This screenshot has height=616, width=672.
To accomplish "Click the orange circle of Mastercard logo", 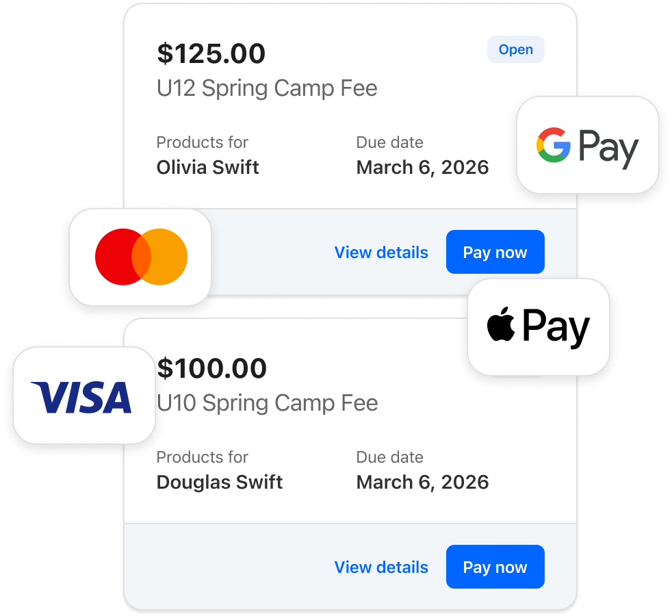I will (x=159, y=257).
